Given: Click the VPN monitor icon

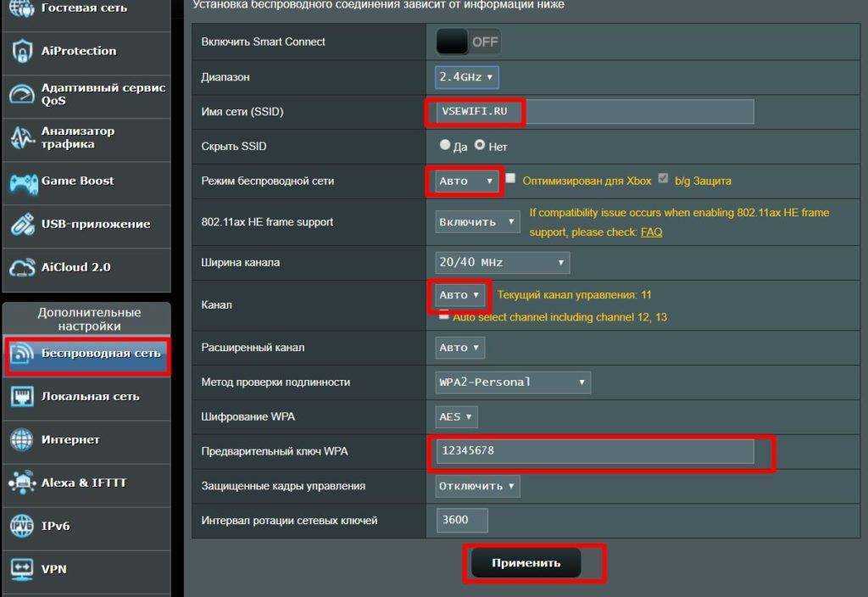Looking at the screenshot, I should click(21, 569).
